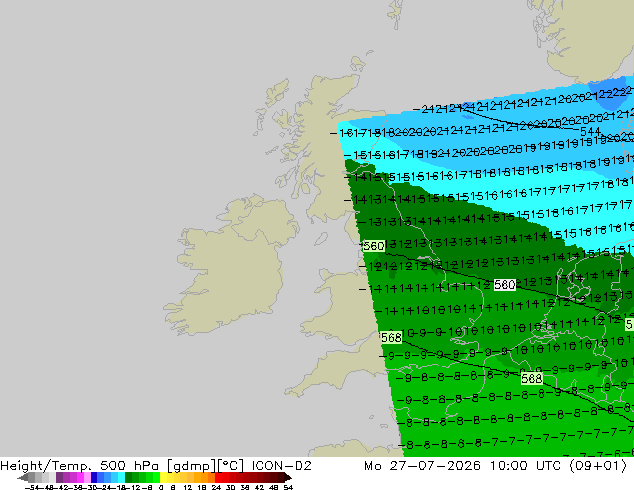Click the ICON-D2 model name label
634x490 pixels.
[x=281, y=466]
